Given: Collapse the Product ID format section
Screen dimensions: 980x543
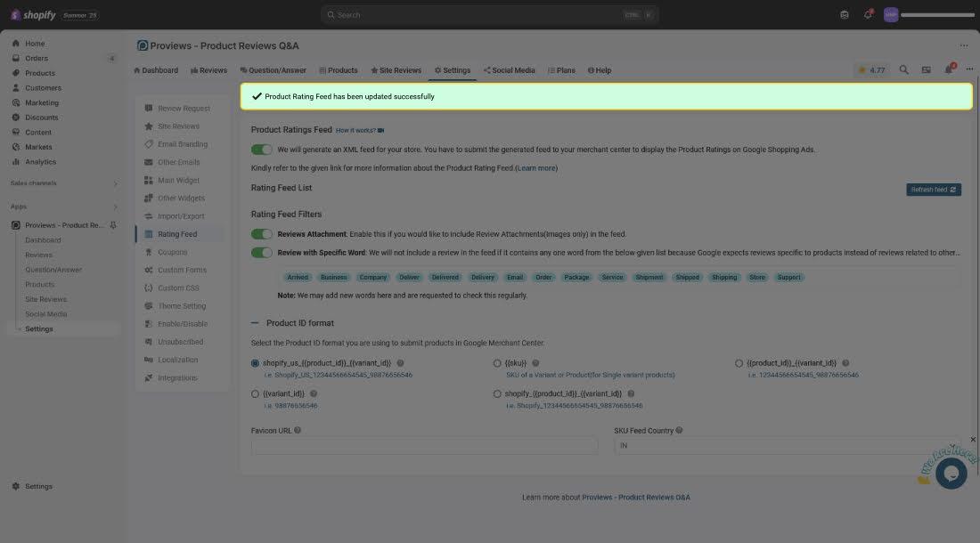Looking at the screenshot, I should [x=256, y=323].
